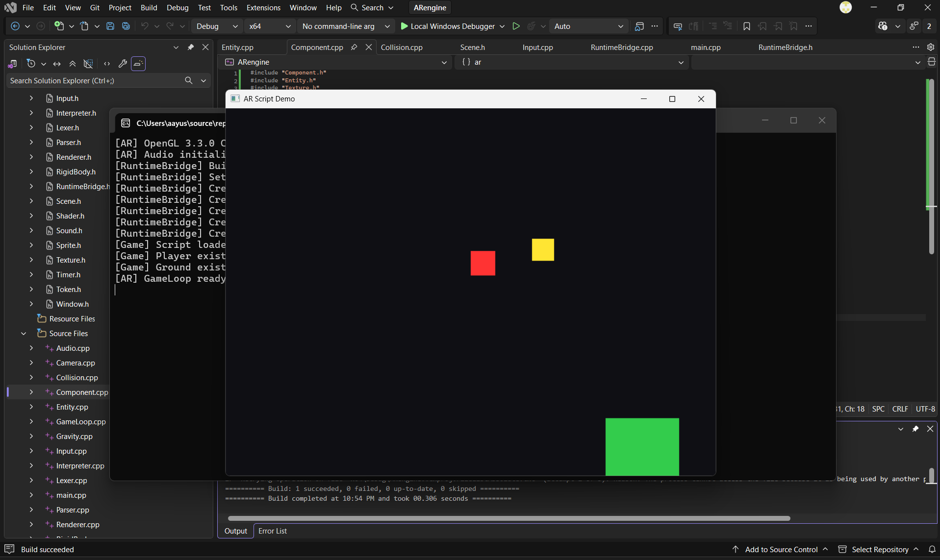The width and height of the screenshot is (940, 560).
Task: Click Add to Source Control
Action: pyautogui.click(x=781, y=549)
